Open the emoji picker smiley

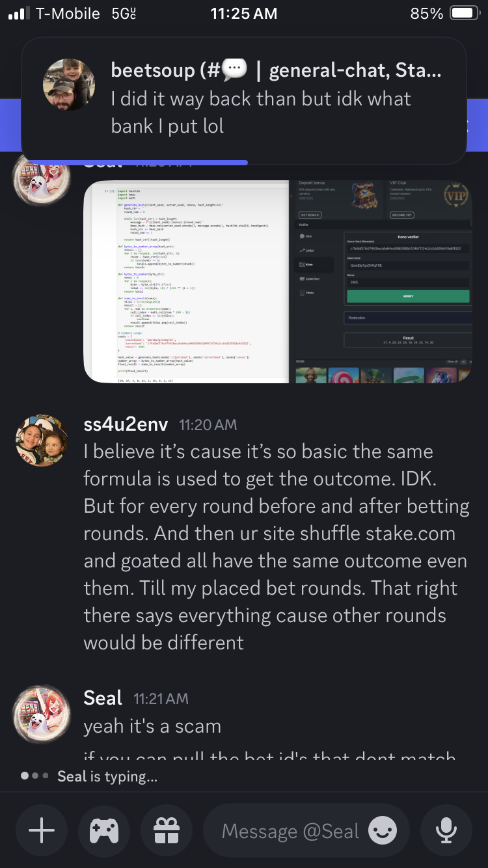[x=383, y=830]
